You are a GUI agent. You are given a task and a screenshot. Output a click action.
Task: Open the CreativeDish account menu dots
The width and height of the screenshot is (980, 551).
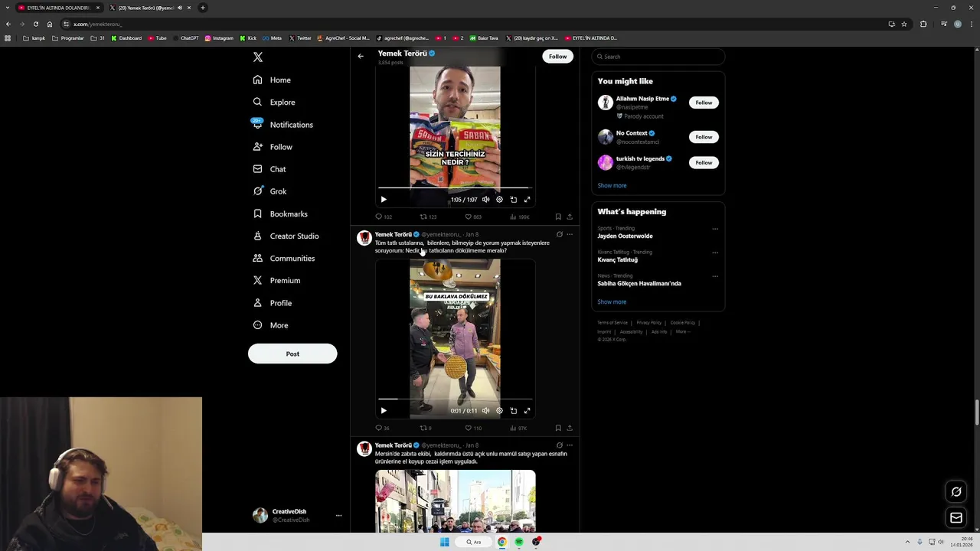(x=338, y=516)
